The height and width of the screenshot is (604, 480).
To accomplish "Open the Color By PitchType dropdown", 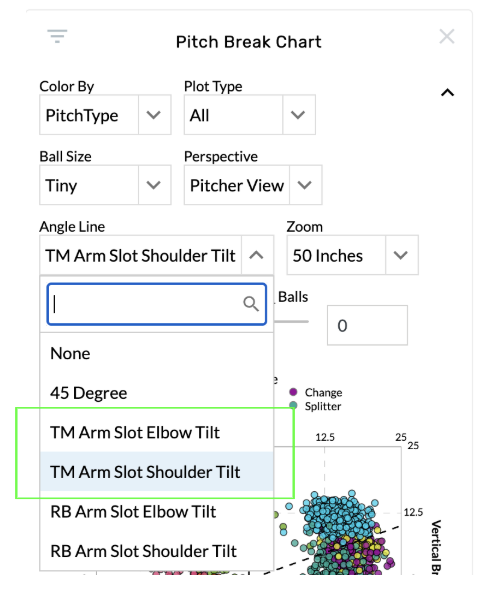I will 105,115.
